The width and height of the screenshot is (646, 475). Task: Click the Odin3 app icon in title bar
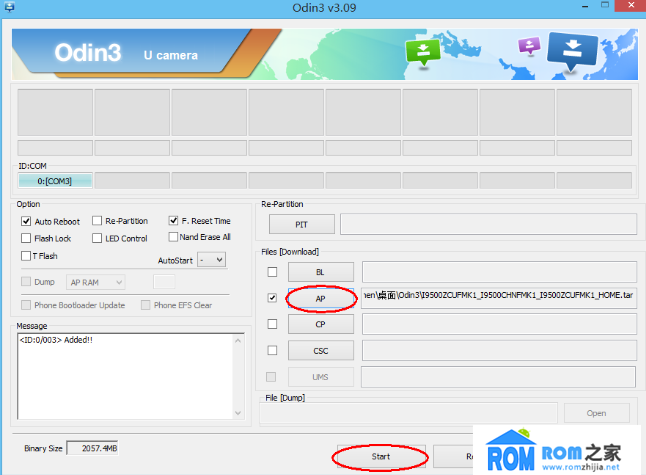(x=9, y=7)
